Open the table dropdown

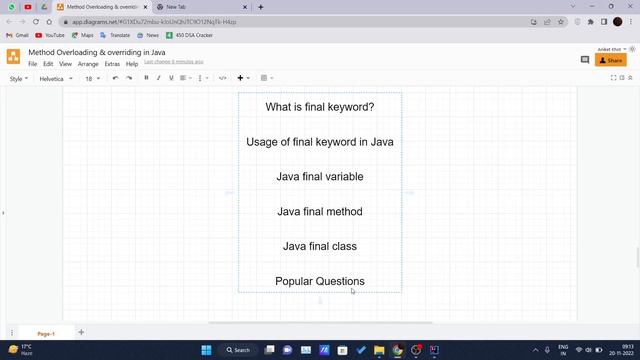(x=267, y=78)
